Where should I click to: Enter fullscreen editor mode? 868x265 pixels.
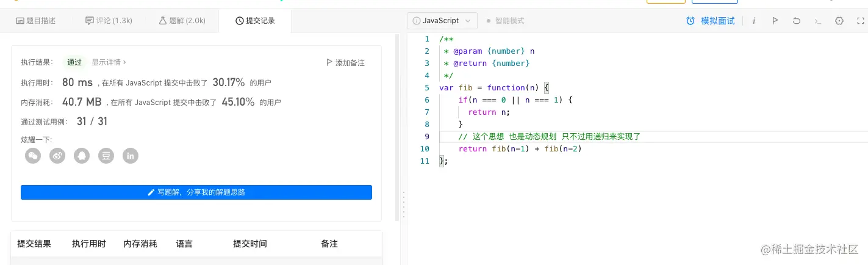coord(861,21)
